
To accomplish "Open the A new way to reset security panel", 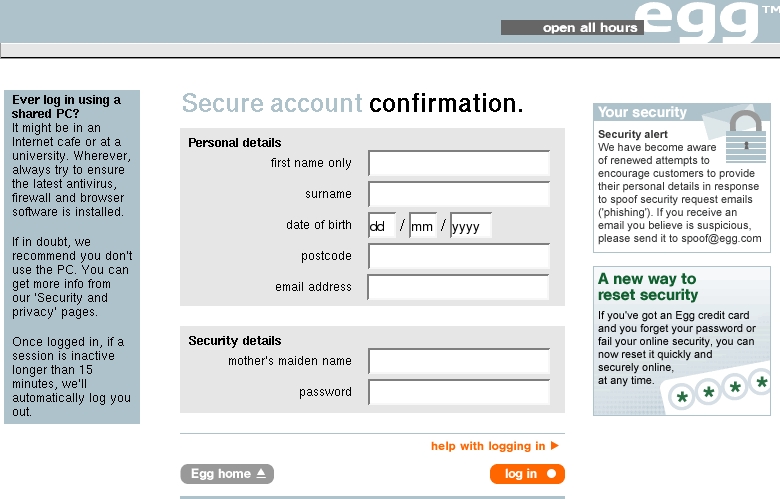I will (682, 341).
